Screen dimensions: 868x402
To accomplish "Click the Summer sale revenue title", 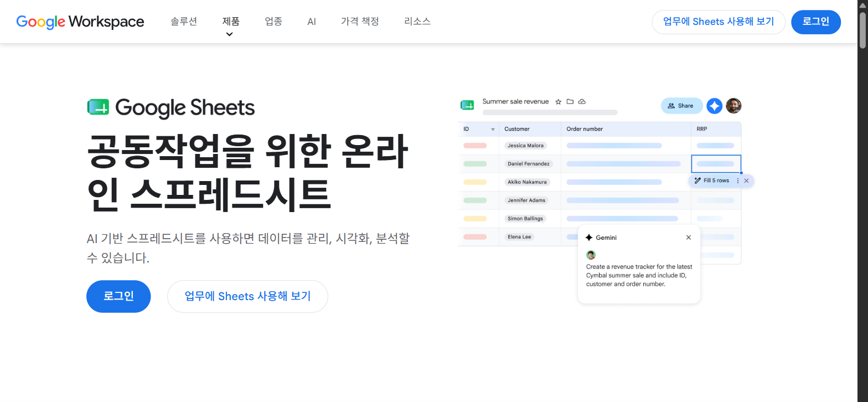I will (x=515, y=102).
